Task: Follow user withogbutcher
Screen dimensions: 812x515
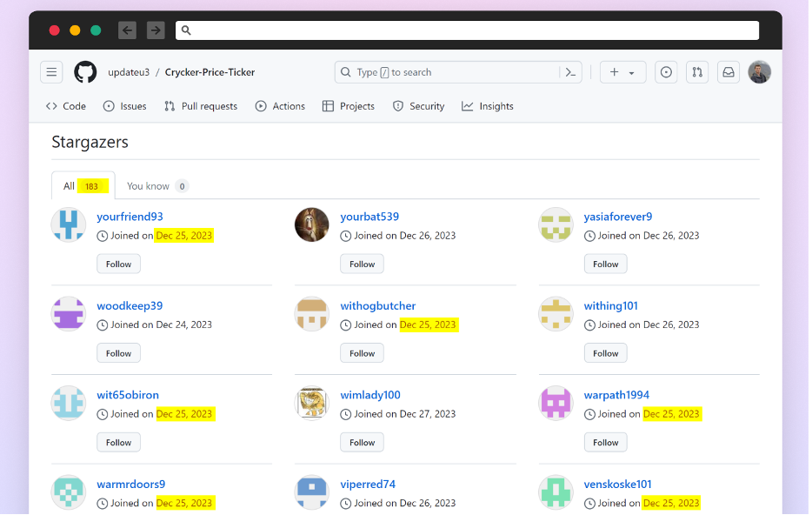Action: click(x=362, y=353)
